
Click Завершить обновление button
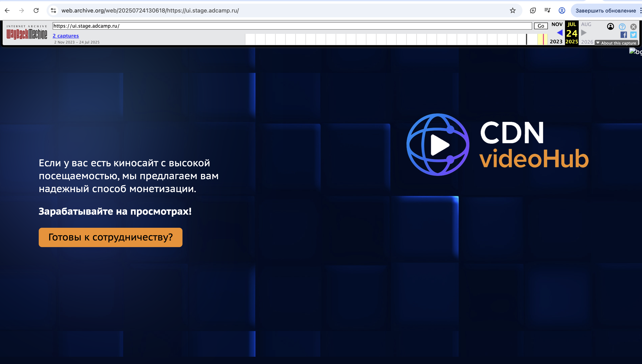tap(606, 10)
